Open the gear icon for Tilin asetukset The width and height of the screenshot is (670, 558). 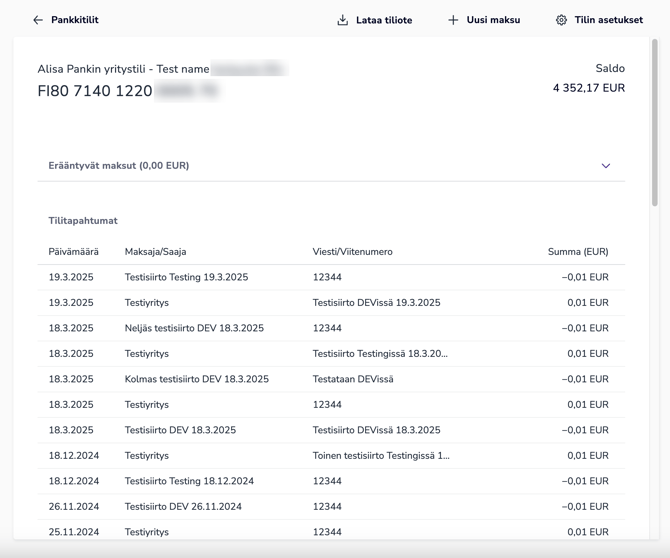561,20
